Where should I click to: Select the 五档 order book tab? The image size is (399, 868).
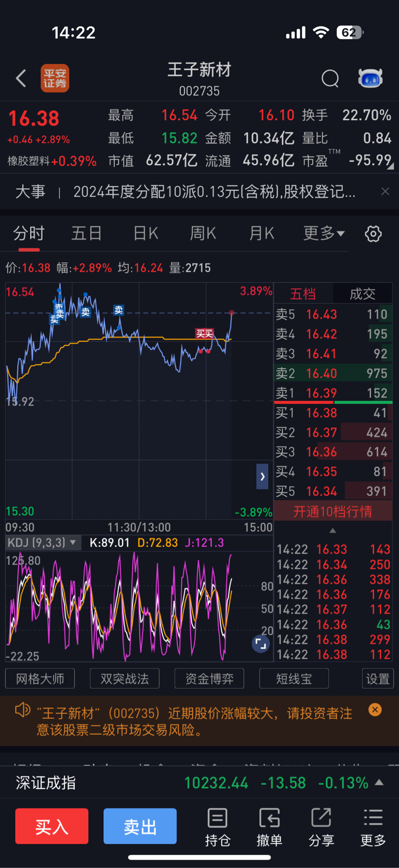point(303,294)
